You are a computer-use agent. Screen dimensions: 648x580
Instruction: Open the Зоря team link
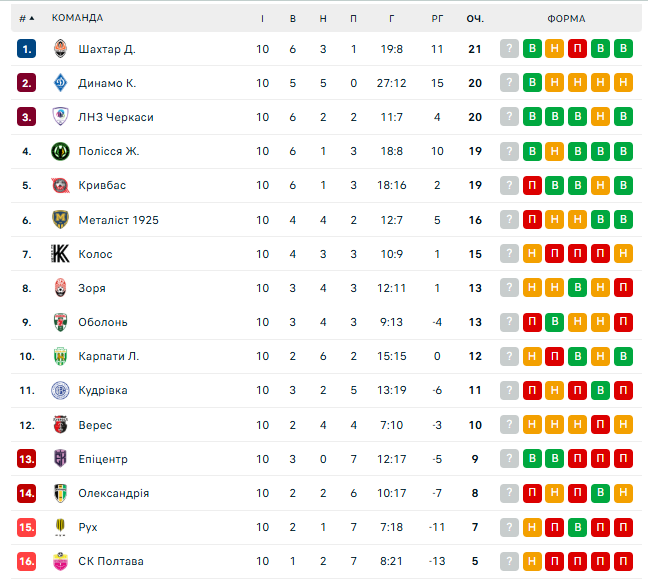(x=92, y=288)
